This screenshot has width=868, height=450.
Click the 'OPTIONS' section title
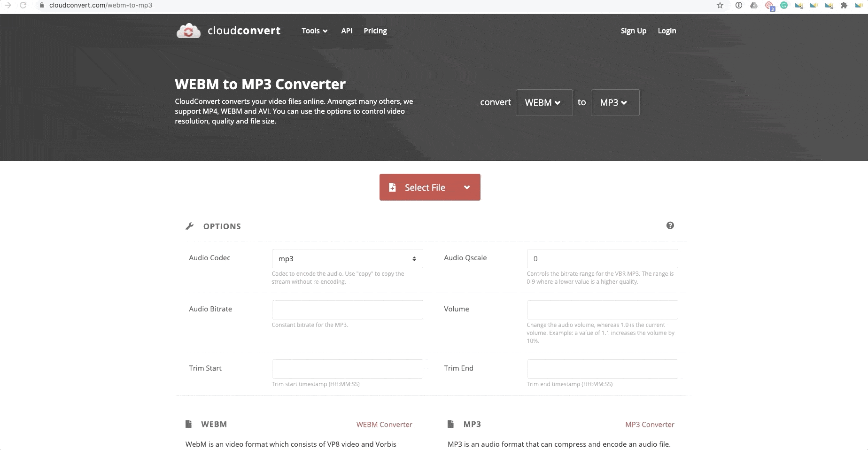tap(222, 226)
